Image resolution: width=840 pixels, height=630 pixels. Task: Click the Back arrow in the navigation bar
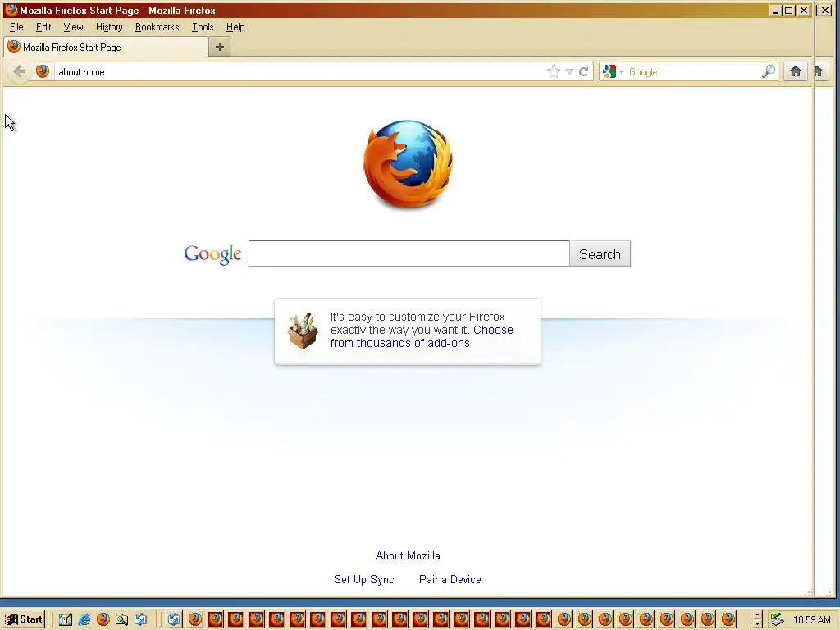[x=20, y=72]
